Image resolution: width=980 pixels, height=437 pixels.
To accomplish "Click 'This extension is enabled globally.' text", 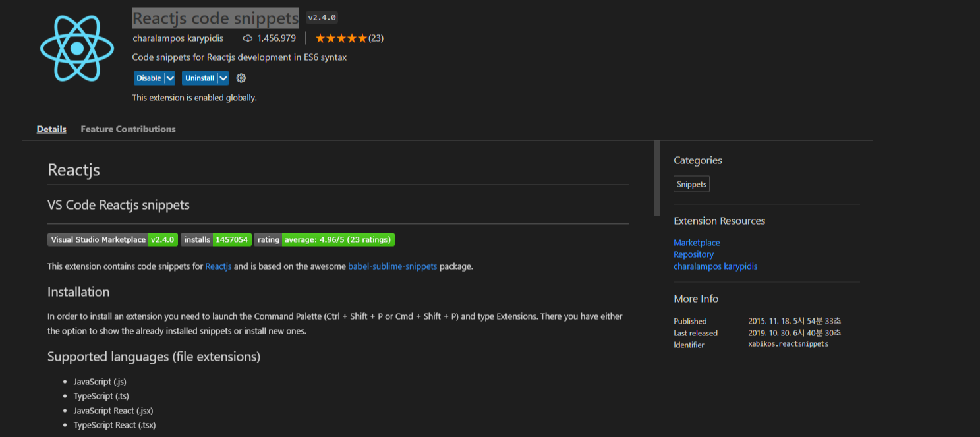I will 194,98.
